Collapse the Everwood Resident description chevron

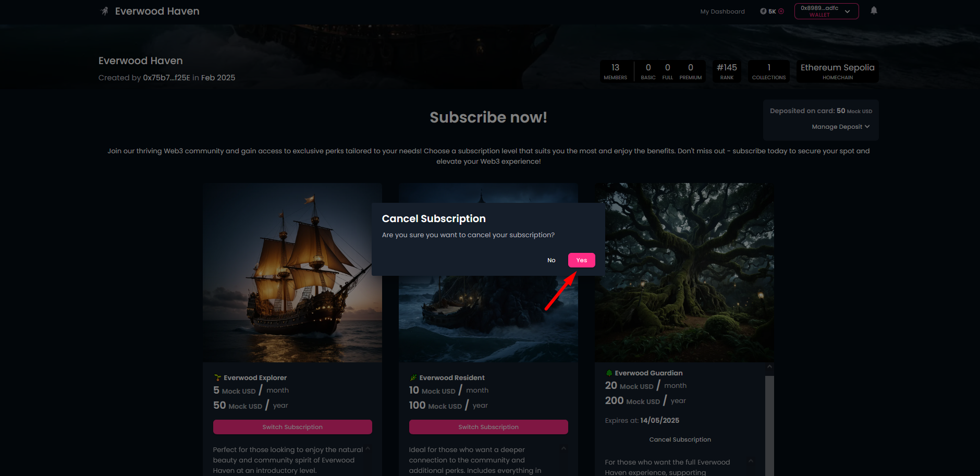point(563,449)
